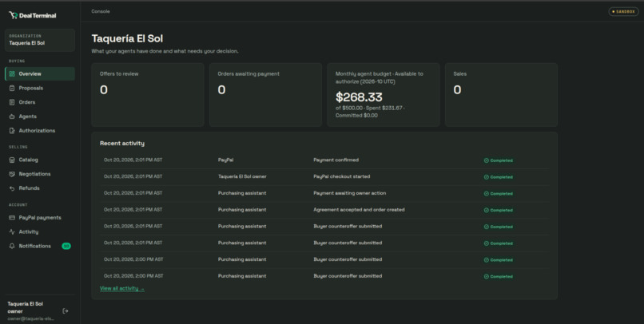Click the Refunds return-arrow icon

(12, 188)
